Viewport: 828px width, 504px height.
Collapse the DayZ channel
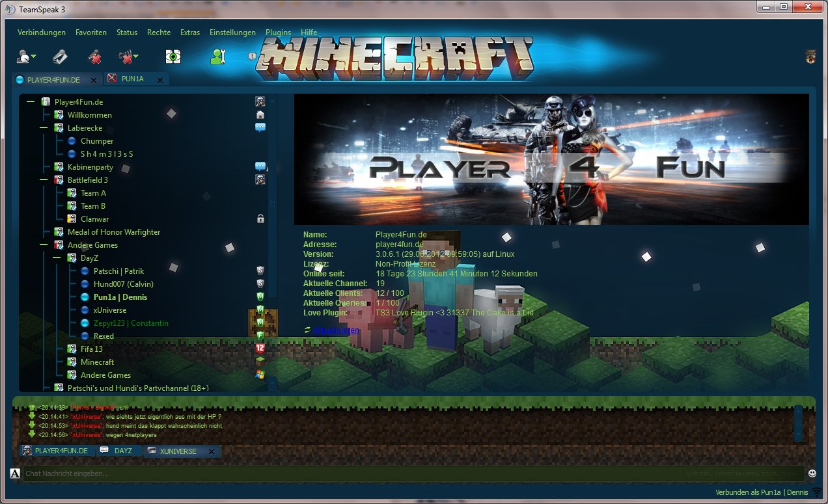click(57, 258)
